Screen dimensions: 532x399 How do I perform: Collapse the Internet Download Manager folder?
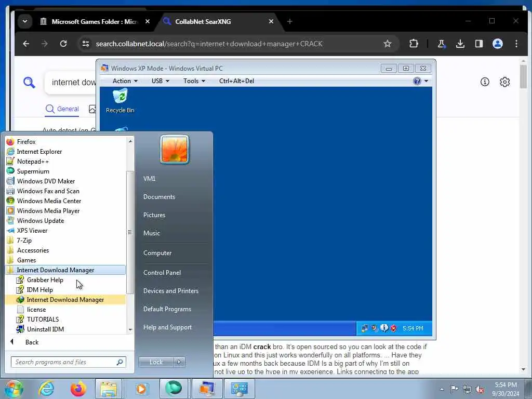click(x=65, y=270)
